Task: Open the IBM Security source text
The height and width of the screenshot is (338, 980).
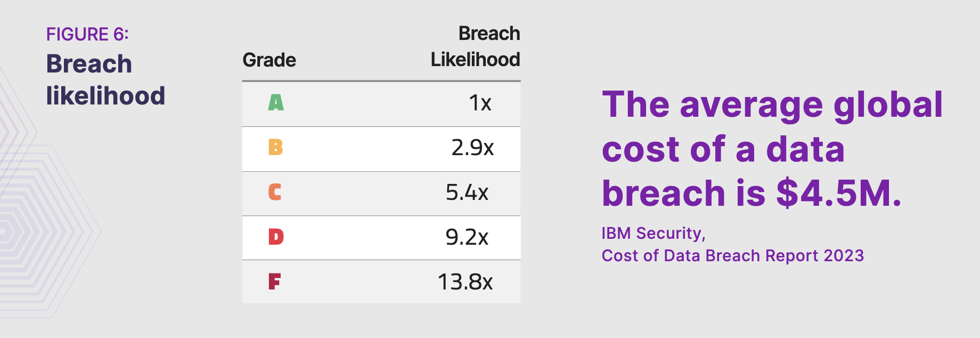Action: coord(653,234)
